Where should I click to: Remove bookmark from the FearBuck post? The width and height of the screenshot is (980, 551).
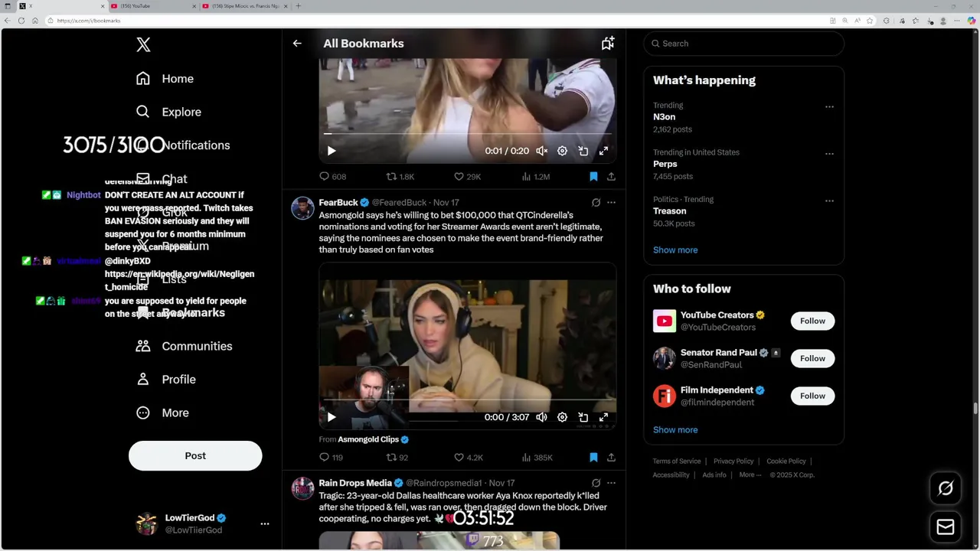tap(593, 458)
